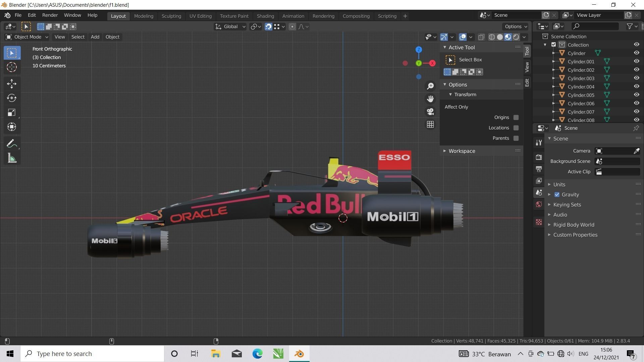The width and height of the screenshot is (644, 362).
Task: Click the Select Box tool in toolbar
Action: [12, 53]
